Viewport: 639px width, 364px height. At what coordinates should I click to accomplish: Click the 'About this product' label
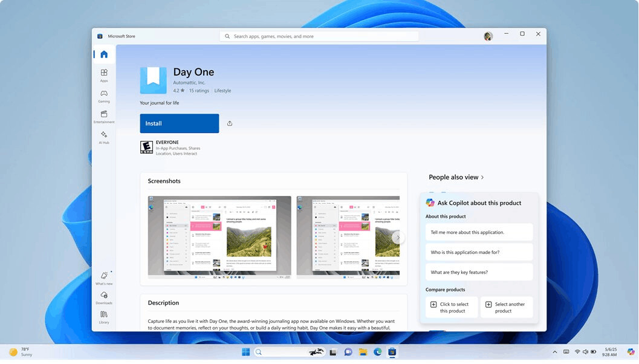click(446, 216)
